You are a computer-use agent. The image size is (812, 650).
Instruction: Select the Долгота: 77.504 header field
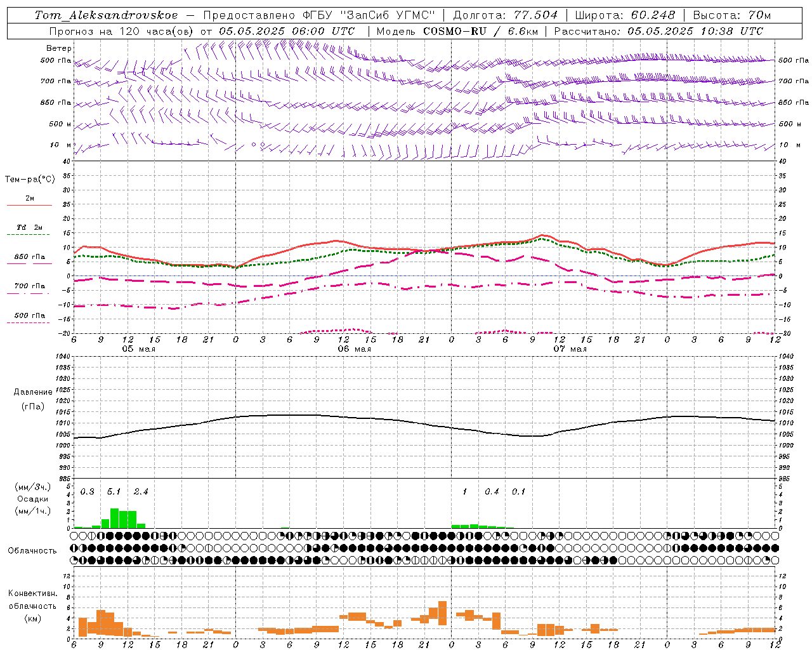point(506,15)
